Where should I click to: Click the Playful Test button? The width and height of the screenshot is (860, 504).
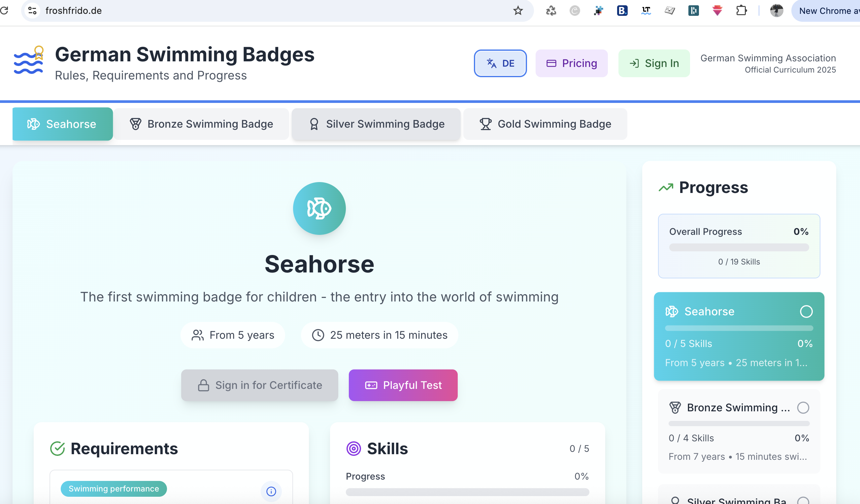coord(403,385)
